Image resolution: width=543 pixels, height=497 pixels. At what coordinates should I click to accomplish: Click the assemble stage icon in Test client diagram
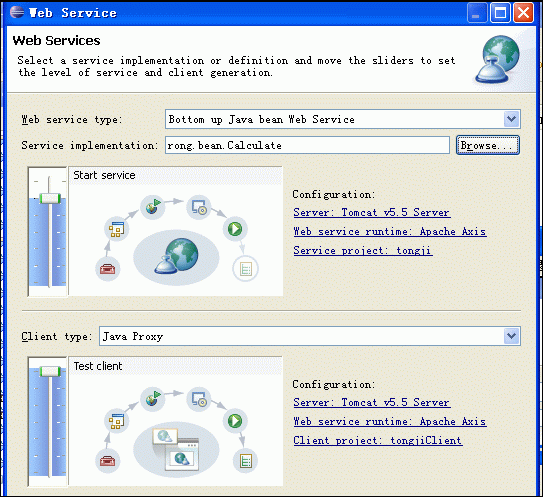tap(116, 421)
